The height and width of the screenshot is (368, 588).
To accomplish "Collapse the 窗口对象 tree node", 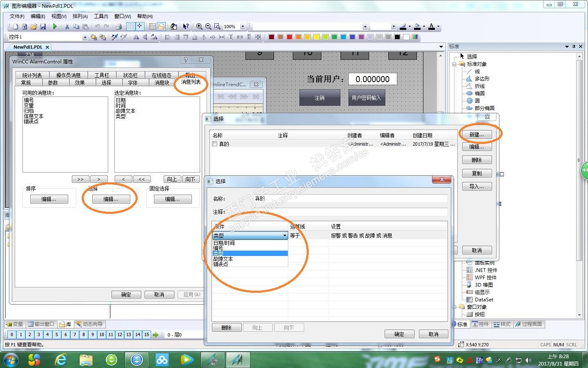I will (x=454, y=307).
